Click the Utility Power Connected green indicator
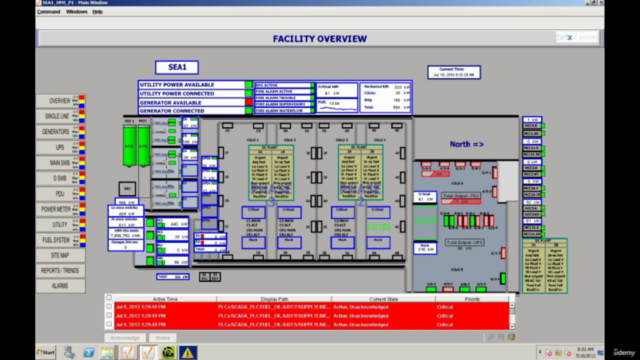 (249, 93)
